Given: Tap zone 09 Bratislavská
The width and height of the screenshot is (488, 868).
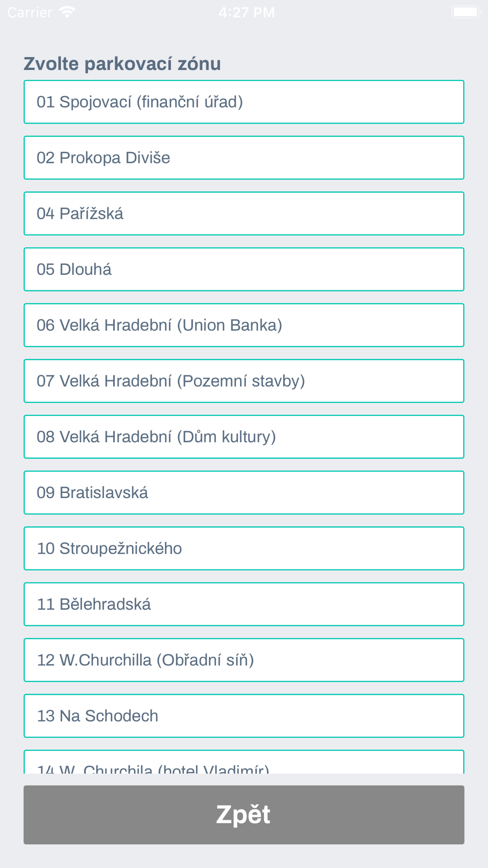Looking at the screenshot, I should point(244,493).
